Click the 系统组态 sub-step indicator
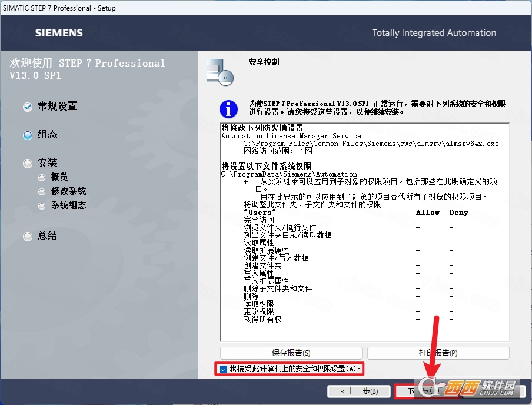Viewport: 532px width, 405px height. (42, 205)
